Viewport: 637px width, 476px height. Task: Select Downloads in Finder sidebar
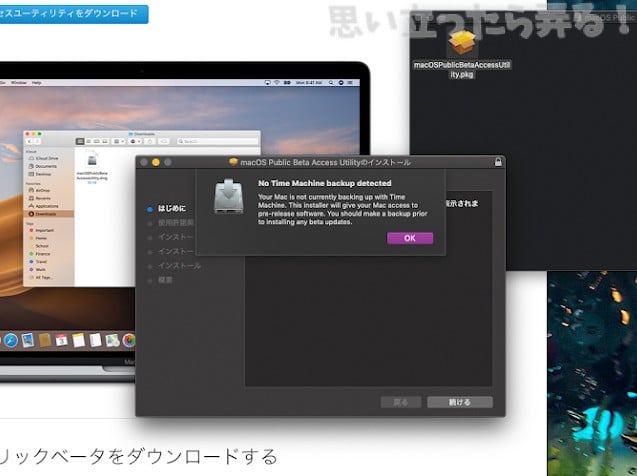click(49, 214)
